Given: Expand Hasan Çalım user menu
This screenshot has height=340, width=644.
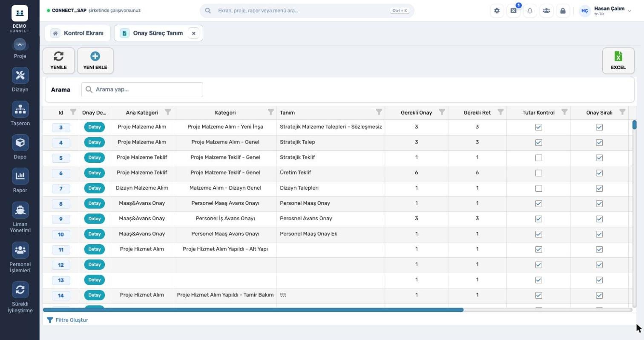Looking at the screenshot, I should (x=605, y=11).
